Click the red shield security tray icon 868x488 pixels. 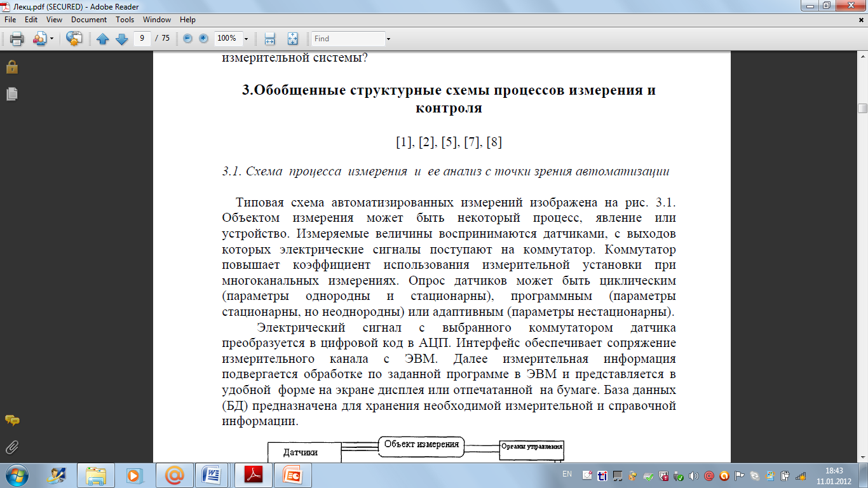(x=663, y=476)
